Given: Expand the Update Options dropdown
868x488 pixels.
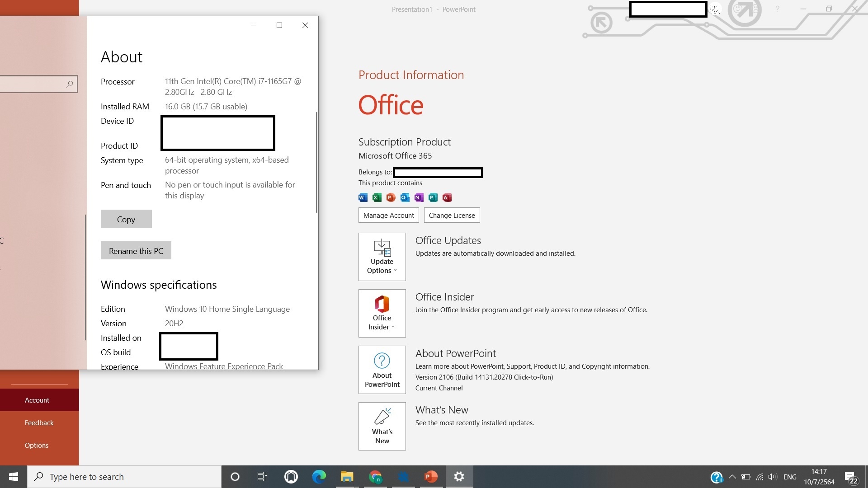Looking at the screenshot, I should (382, 257).
